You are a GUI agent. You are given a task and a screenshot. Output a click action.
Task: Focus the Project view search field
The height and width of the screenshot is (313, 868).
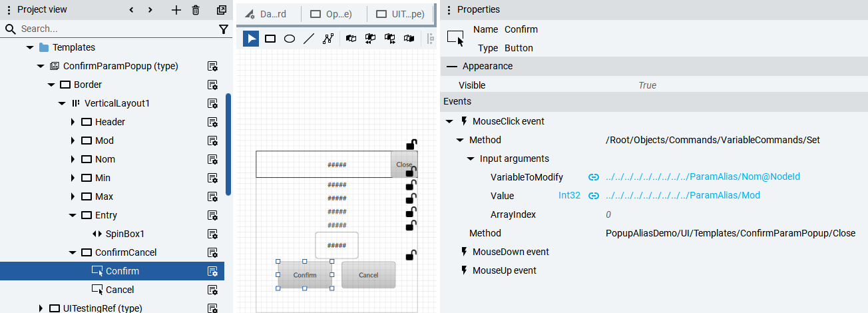click(116, 29)
